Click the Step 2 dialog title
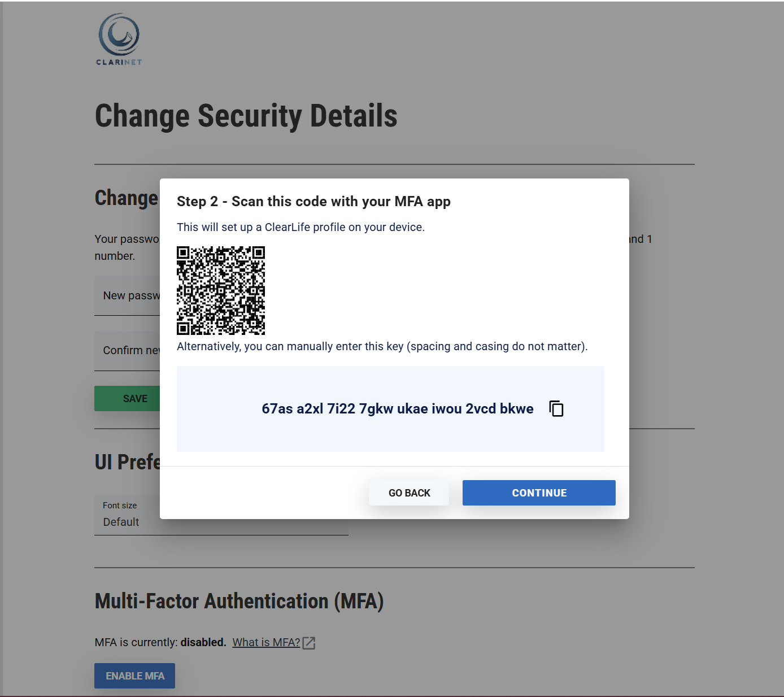Screen dimensions: 784x697 313,202
